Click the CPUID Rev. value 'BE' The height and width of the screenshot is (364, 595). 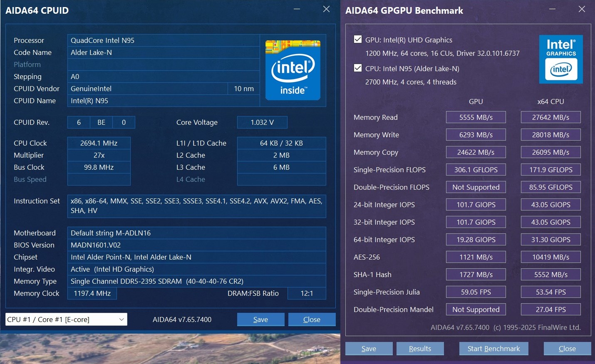click(102, 122)
